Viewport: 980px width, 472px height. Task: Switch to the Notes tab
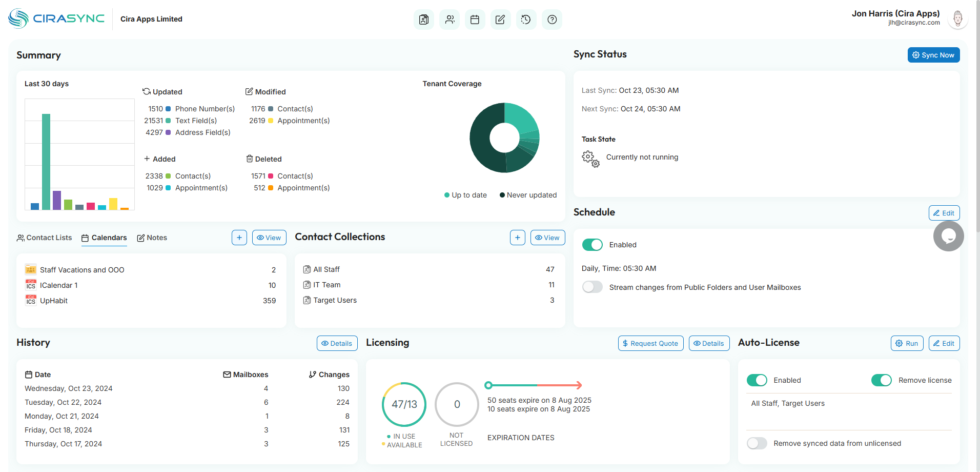click(x=152, y=238)
